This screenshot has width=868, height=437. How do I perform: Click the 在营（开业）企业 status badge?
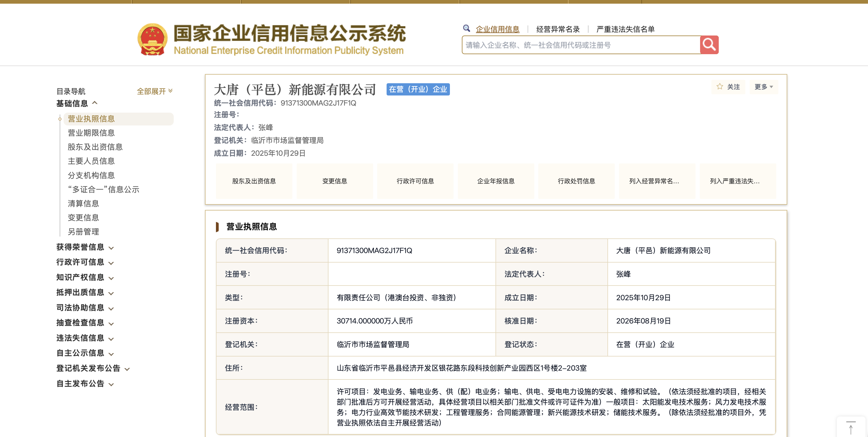coord(418,89)
